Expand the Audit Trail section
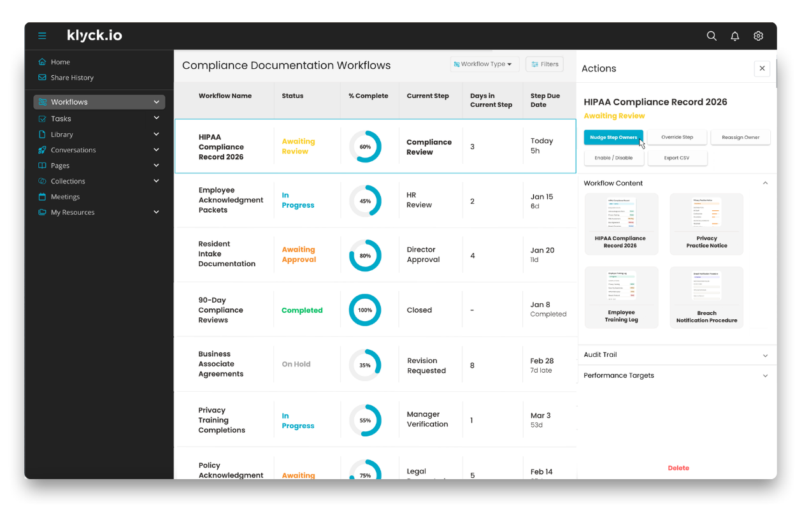Viewport: 795px width, 532px height. tap(677, 355)
